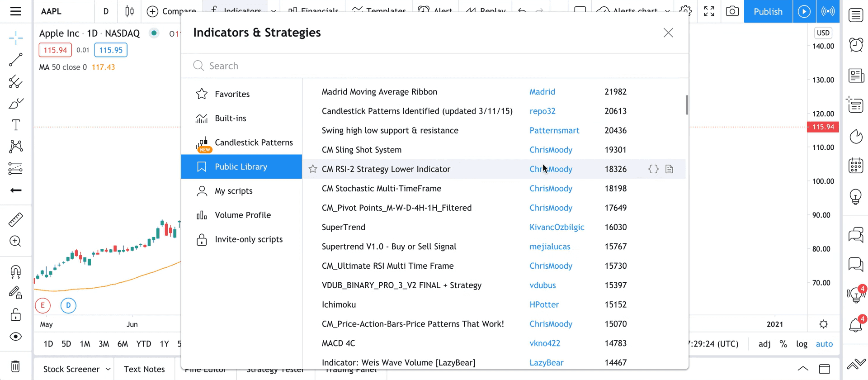This screenshot has width=868, height=380.
Task: Open the hamburger main menu
Action: [x=16, y=11]
